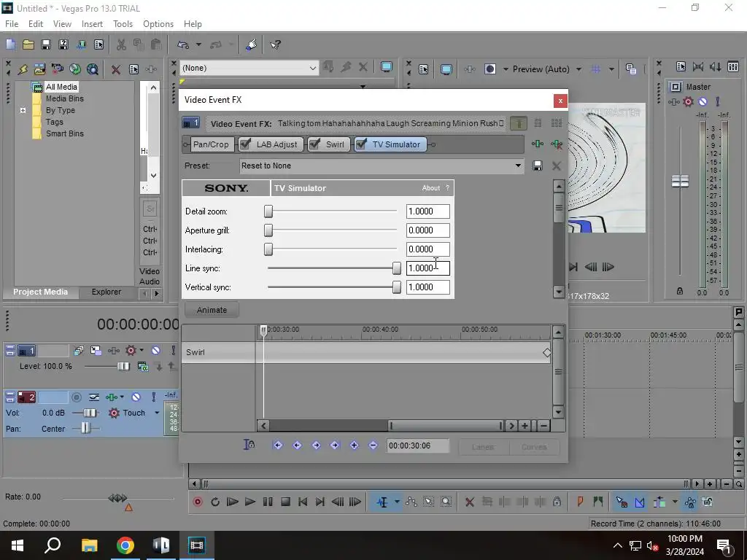This screenshot has height=560, width=747.
Task: Click the Vertical sync value field
Action: (427, 287)
